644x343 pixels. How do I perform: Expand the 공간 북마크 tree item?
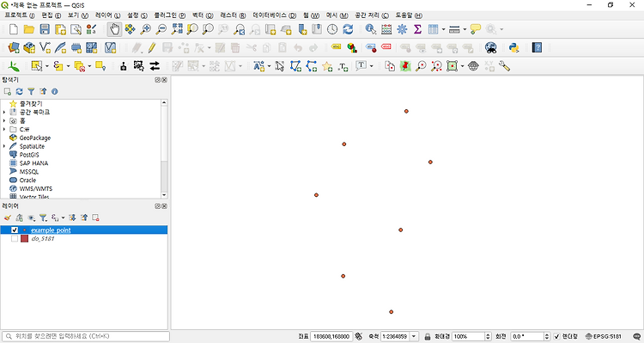coord(4,113)
